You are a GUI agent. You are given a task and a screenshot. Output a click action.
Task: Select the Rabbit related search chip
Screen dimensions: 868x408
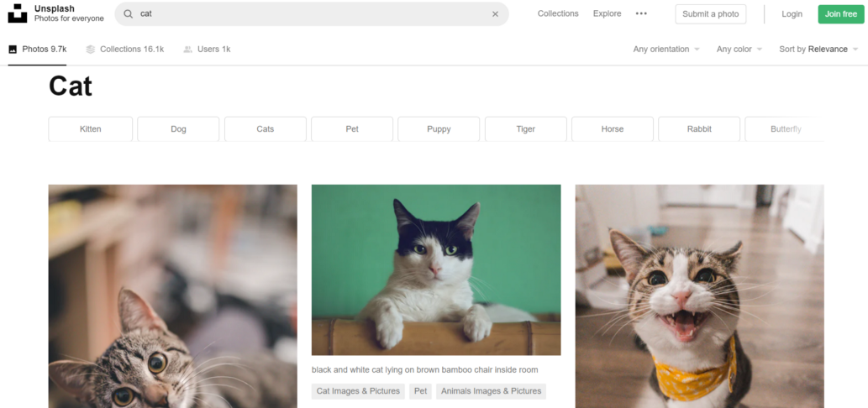coord(699,128)
